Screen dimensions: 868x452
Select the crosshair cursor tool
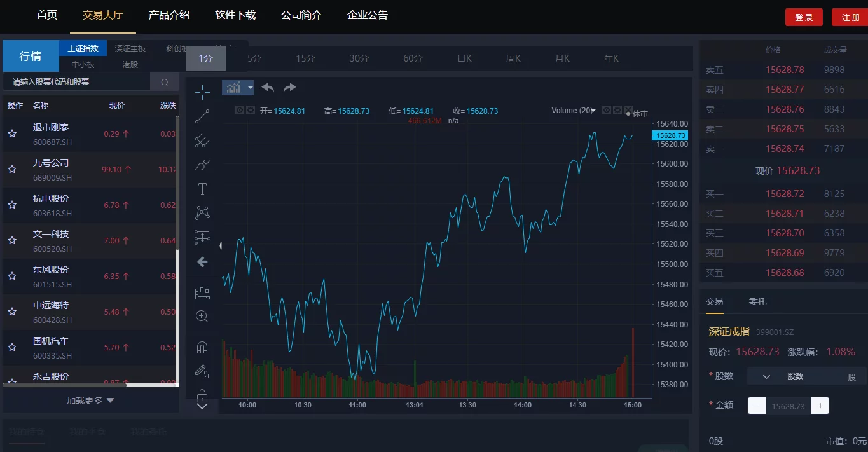(202, 92)
